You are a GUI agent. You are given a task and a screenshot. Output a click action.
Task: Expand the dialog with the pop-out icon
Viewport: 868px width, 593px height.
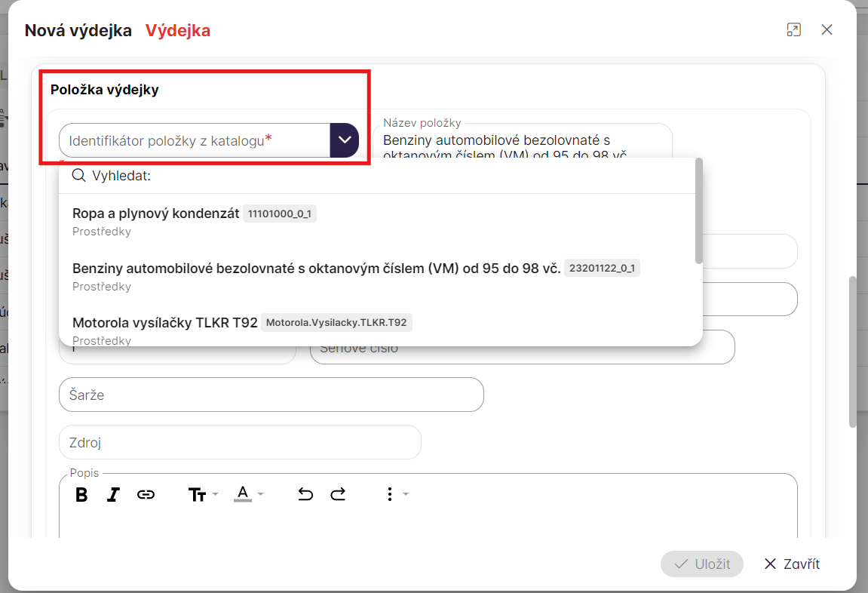793,30
